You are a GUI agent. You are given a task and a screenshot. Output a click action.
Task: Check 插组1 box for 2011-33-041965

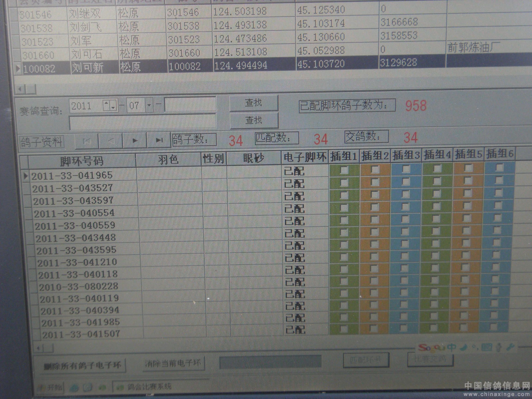click(344, 170)
